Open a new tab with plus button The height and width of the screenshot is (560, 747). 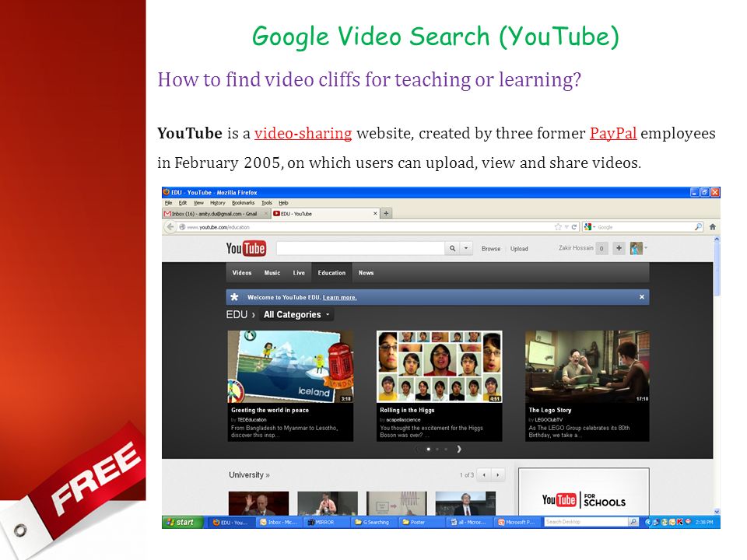(x=386, y=213)
